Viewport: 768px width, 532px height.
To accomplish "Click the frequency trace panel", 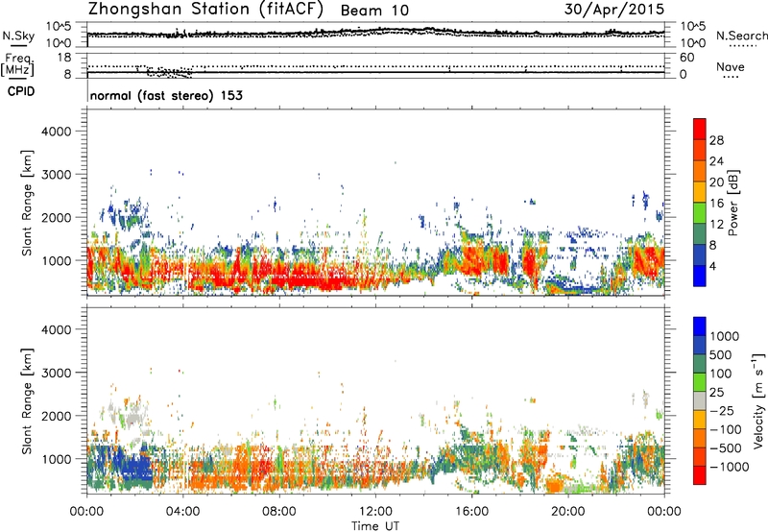I will [x=375, y=65].
